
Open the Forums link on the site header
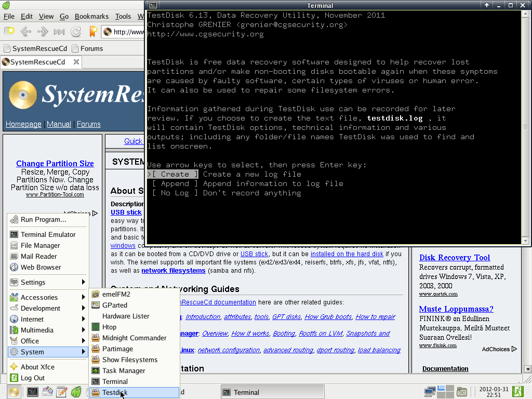click(x=88, y=124)
